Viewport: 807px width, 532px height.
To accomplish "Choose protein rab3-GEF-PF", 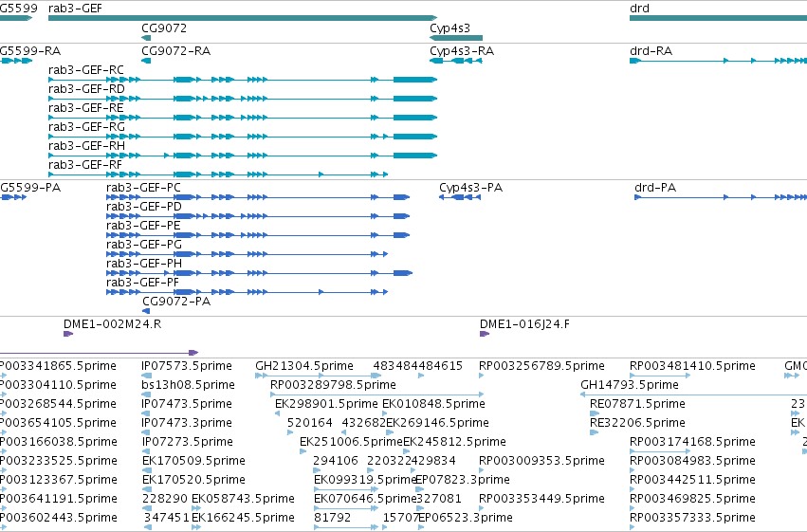I will tap(247, 292).
